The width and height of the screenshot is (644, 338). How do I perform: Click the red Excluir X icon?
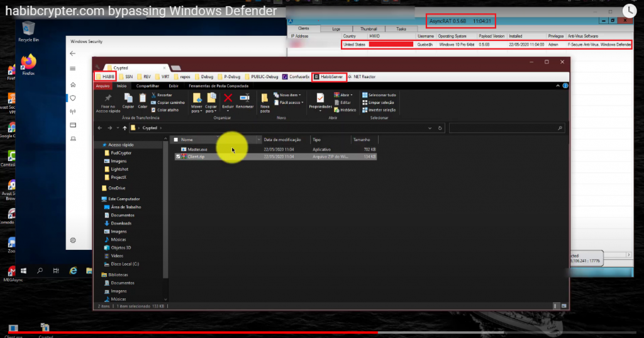point(228,98)
